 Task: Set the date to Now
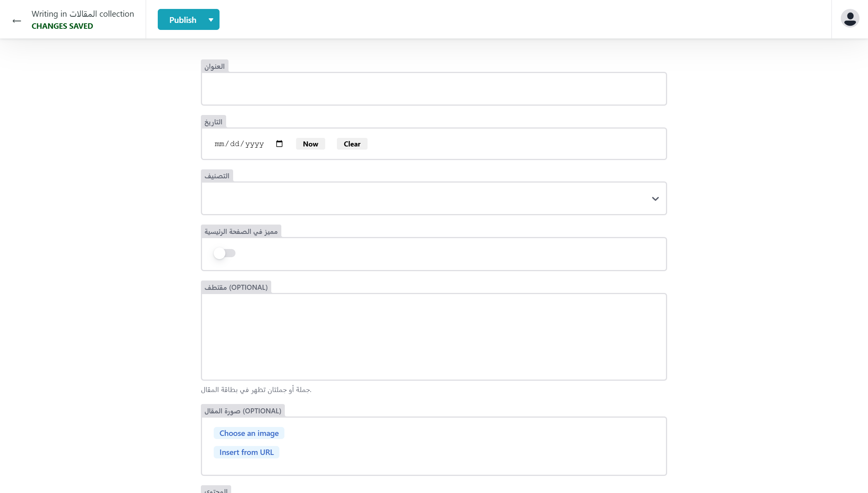pos(310,144)
